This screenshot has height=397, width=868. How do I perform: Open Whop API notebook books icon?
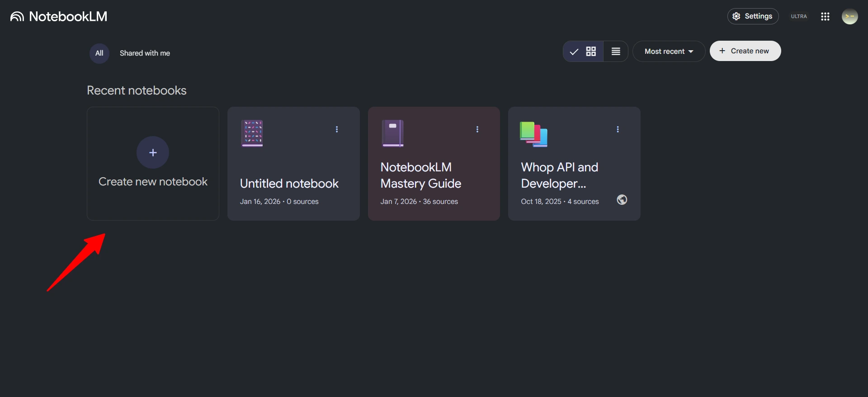(x=533, y=134)
